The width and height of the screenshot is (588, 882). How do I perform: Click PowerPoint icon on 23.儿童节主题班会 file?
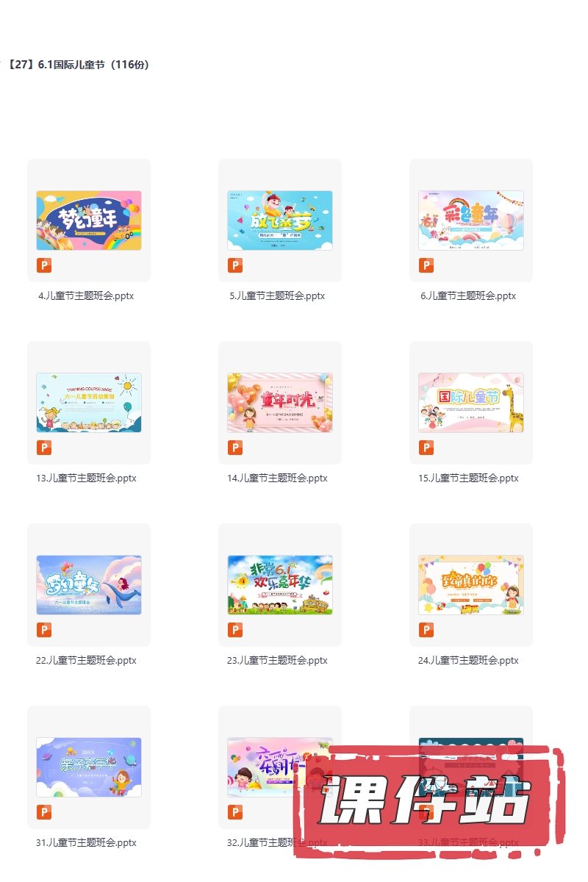(235, 630)
